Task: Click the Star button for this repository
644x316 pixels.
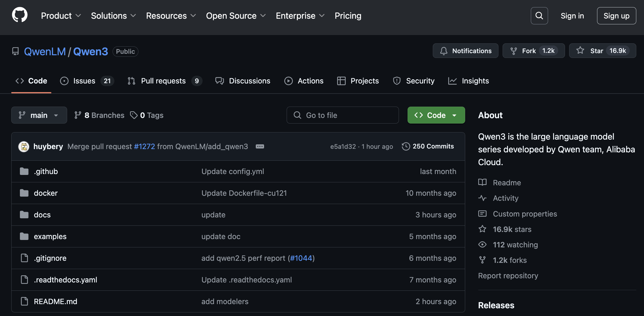Action: point(602,51)
